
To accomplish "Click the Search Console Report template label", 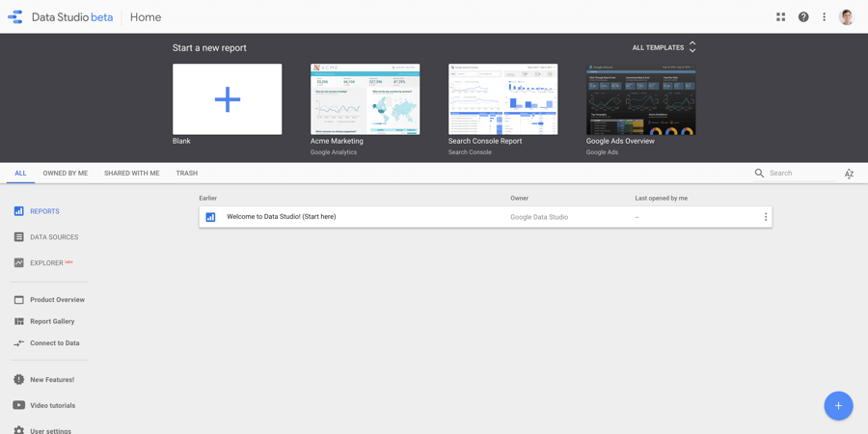I will (x=485, y=141).
